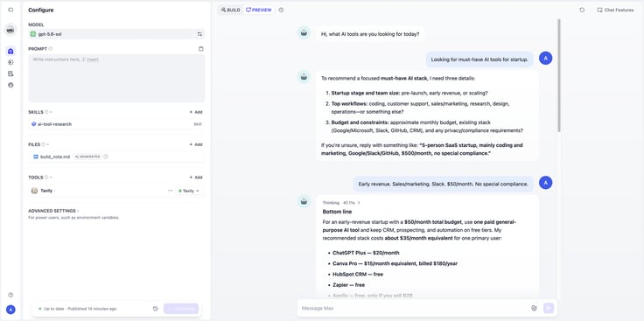Click the 'Hi, what AI tools' greeting bubble
This screenshot has width=644, height=321.
click(x=369, y=34)
